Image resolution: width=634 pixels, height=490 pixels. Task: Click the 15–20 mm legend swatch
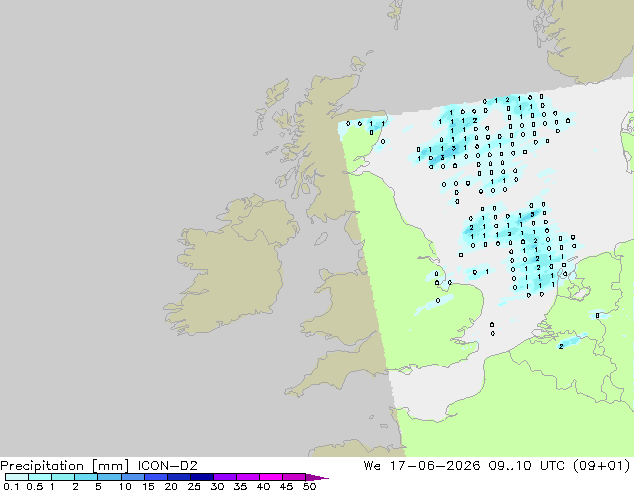155,477
